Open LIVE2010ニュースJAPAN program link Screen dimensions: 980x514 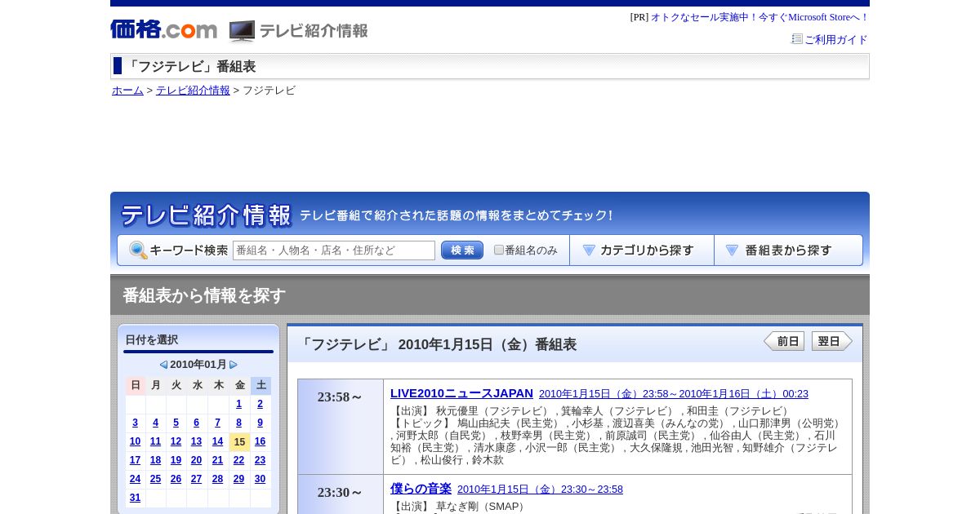click(461, 393)
